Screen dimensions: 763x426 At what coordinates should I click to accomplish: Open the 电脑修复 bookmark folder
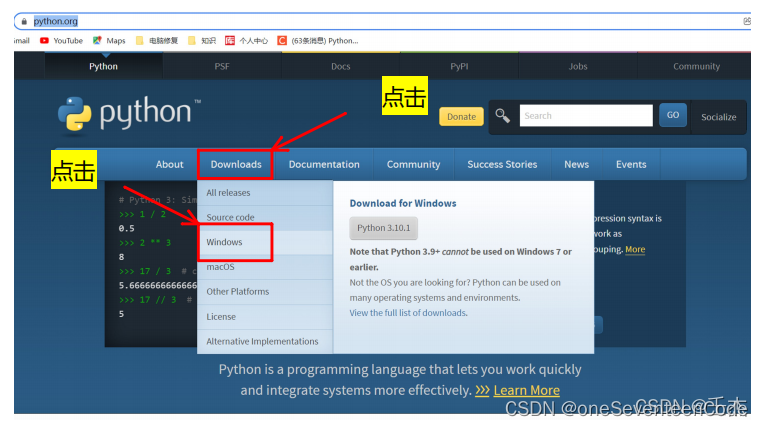click(157, 40)
